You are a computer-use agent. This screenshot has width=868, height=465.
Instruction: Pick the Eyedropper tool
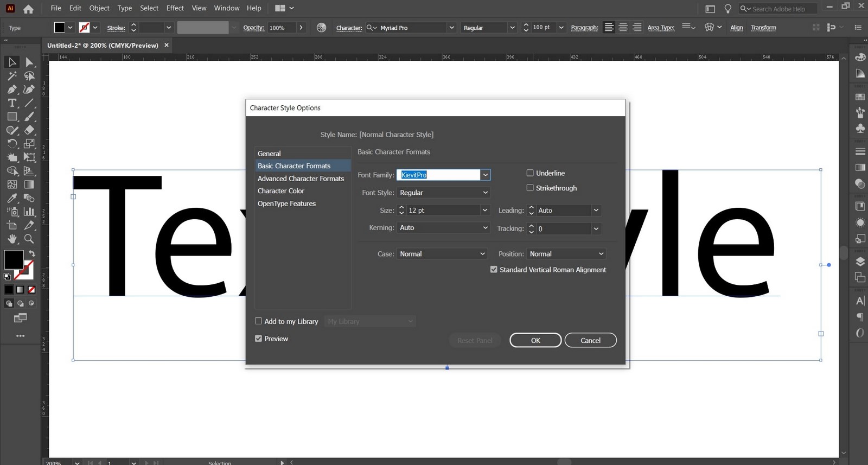[x=12, y=198]
